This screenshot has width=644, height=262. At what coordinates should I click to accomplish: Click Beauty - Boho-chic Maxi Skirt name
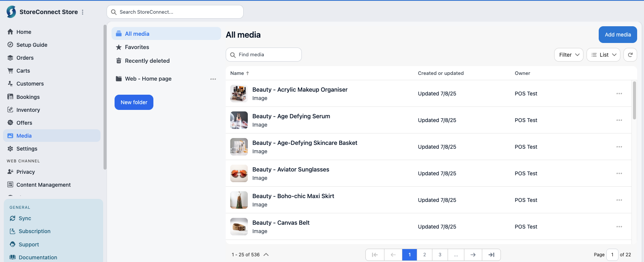293,196
